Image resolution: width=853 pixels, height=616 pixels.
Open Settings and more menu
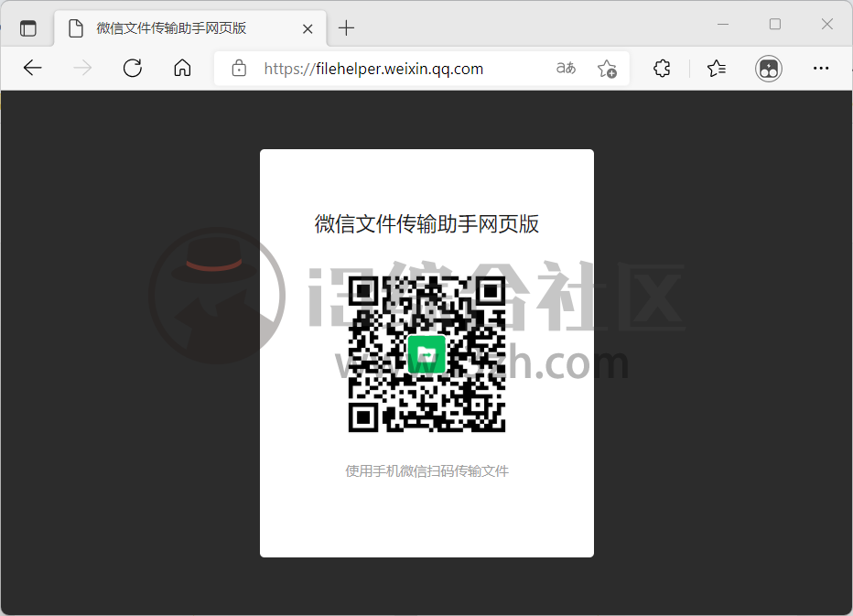(821, 68)
